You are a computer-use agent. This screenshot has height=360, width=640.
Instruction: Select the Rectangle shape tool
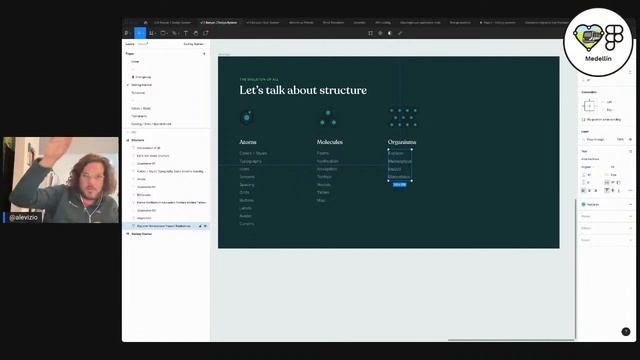click(163, 33)
